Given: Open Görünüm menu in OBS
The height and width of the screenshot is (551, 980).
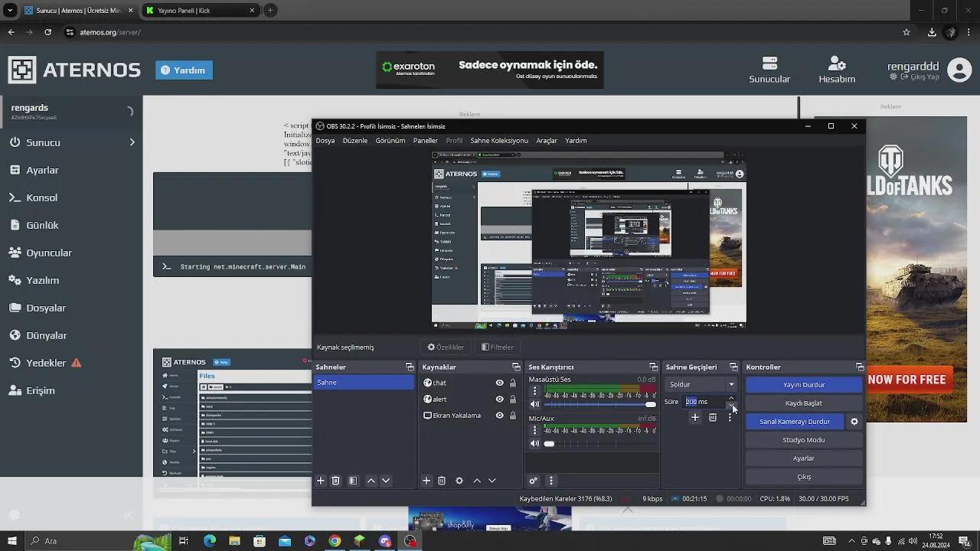Looking at the screenshot, I should [390, 141].
